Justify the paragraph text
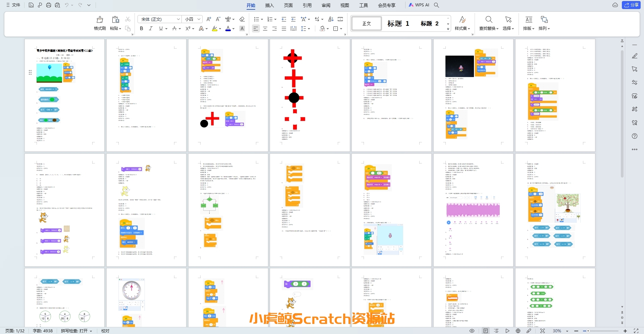Image resolution: width=644 pixels, height=334 pixels. tap(284, 28)
